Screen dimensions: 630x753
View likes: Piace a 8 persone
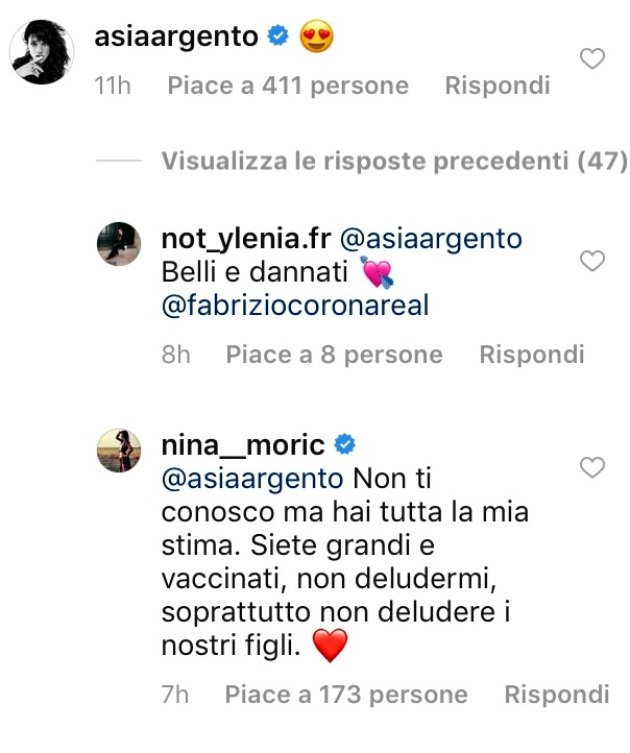334,354
